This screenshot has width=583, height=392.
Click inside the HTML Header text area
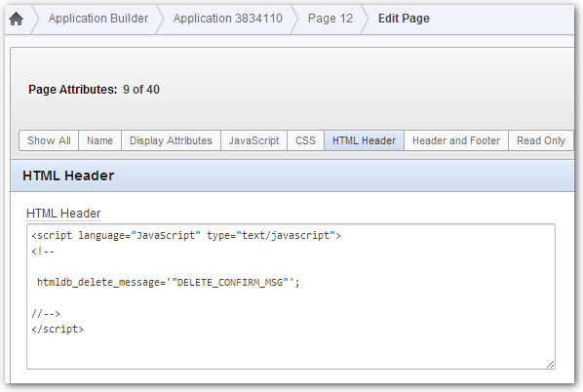[291, 296]
